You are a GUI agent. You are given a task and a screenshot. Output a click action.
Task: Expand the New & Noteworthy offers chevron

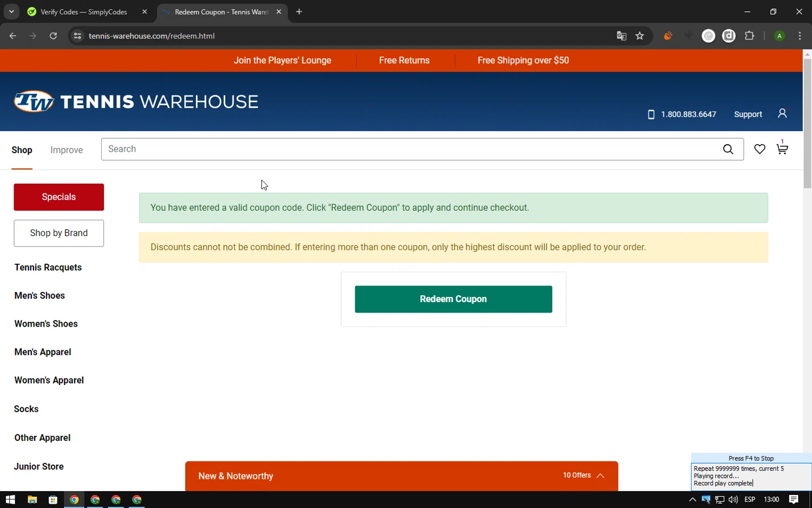[600, 476]
